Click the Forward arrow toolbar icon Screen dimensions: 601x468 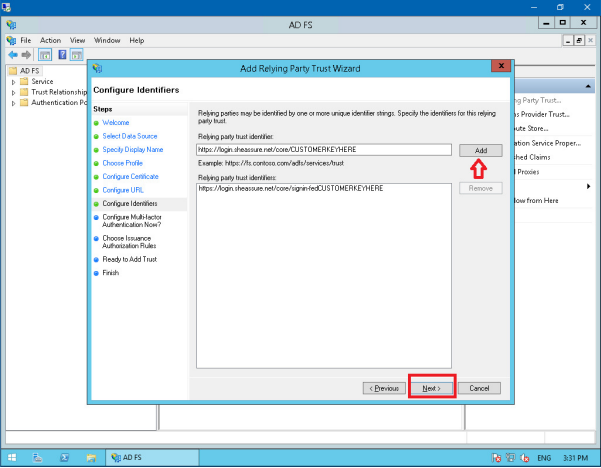(25, 54)
